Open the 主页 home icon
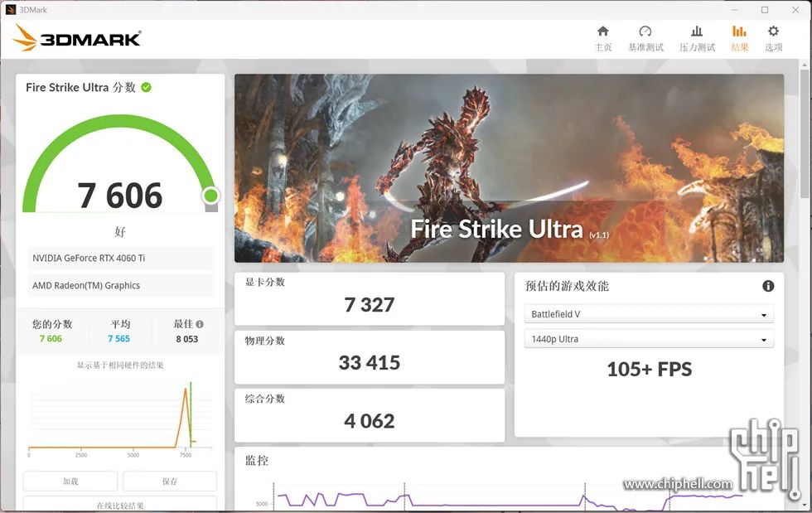 click(603, 31)
